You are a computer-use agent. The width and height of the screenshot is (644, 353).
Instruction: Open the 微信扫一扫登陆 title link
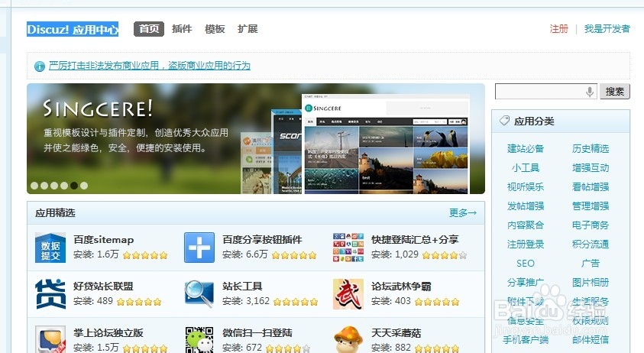[x=257, y=332]
